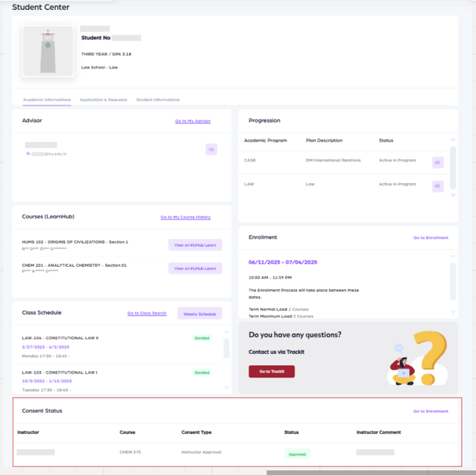Click the eye icon in the Advisor panel
This screenshot has height=475, width=476.
tap(212, 150)
